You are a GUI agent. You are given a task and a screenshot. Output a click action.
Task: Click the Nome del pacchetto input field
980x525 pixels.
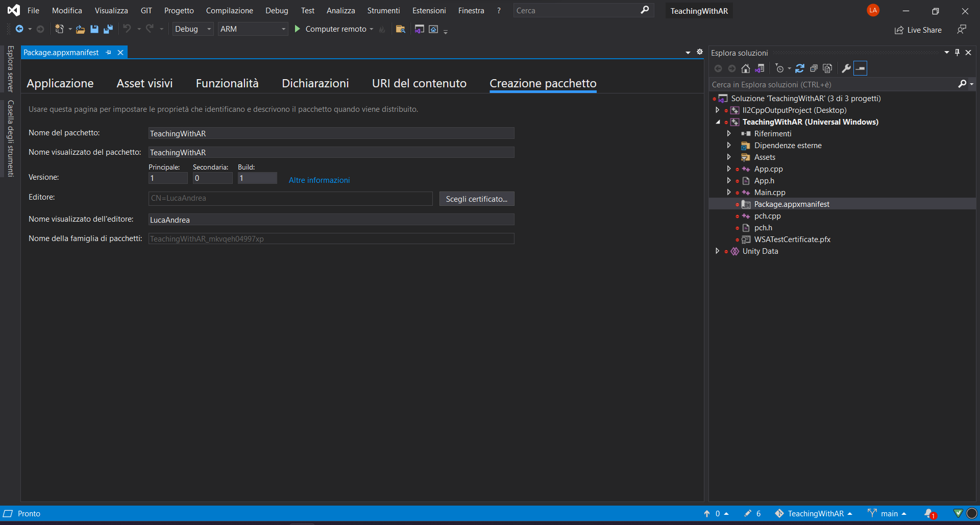(x=331, y=133)
